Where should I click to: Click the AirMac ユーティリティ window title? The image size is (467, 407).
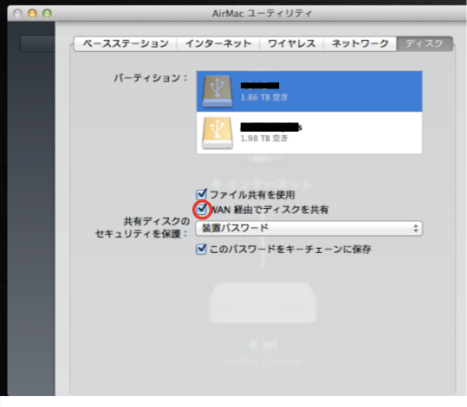tap(262, 13)
